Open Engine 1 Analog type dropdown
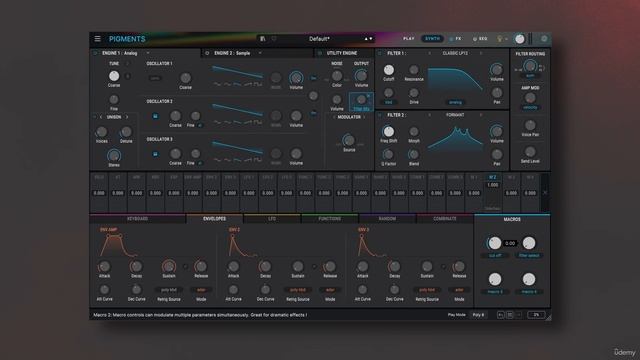 point(147,53)
